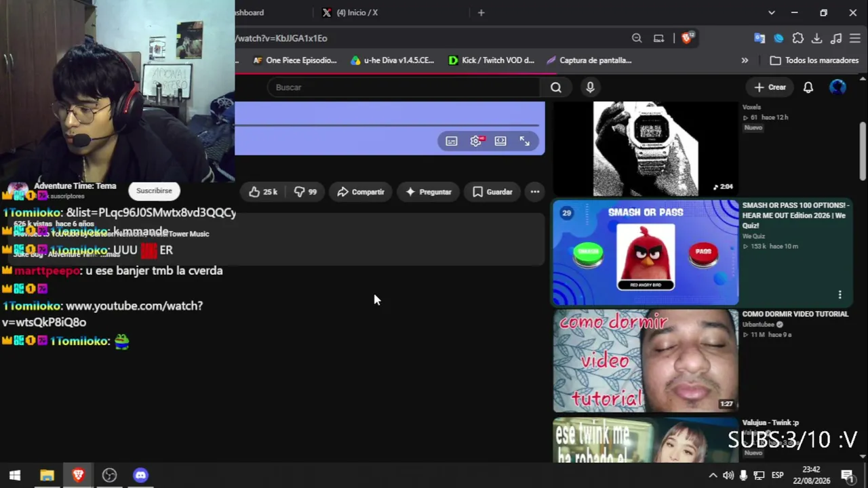This screenshot has height=488, width=868.
Task: Expand the hidden bookmarks overflow chevron
Action: pos(745,60)
